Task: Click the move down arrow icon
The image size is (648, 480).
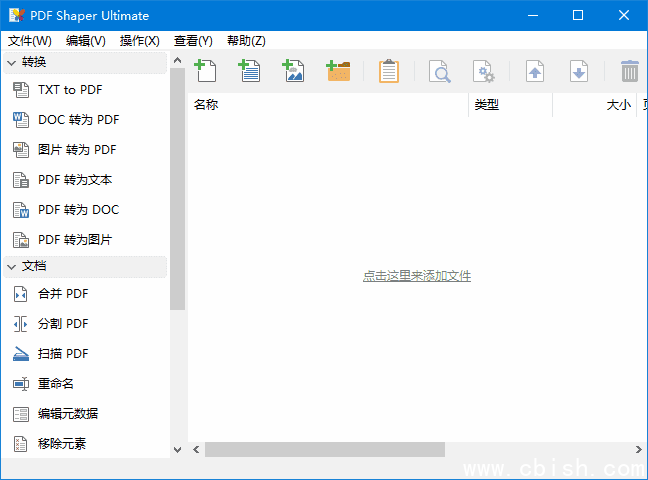Action: point(578,71)
